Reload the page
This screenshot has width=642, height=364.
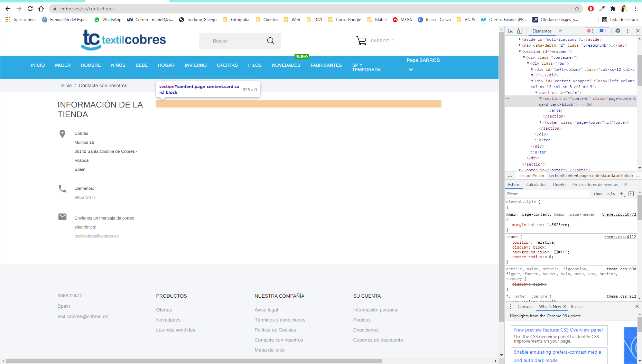pyautogui.click(x=30, y=9)
